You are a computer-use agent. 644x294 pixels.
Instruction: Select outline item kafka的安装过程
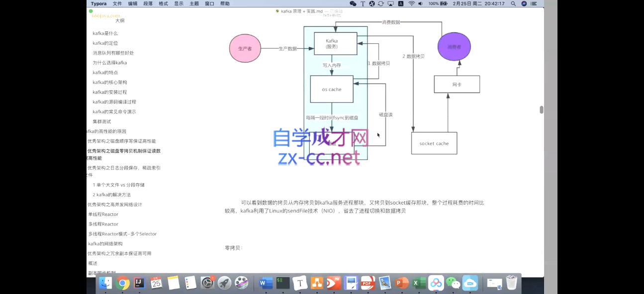[x=109, y=92]
